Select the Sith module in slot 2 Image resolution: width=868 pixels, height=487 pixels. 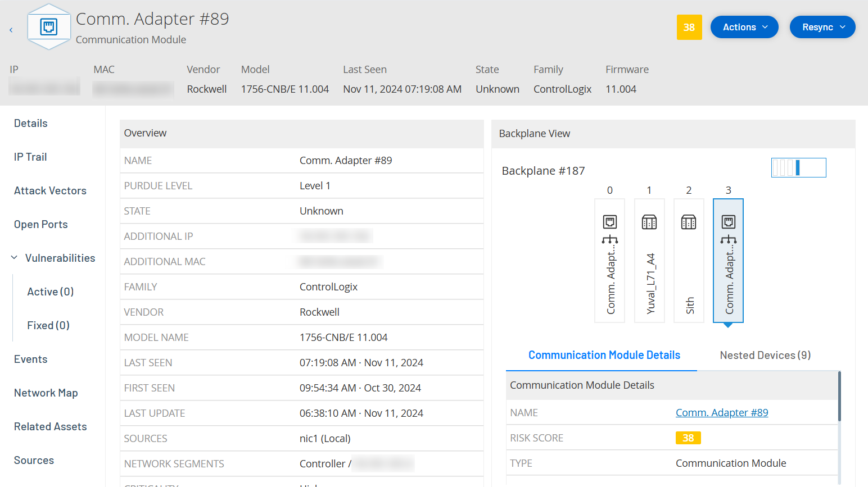click(x=689, y=261)
